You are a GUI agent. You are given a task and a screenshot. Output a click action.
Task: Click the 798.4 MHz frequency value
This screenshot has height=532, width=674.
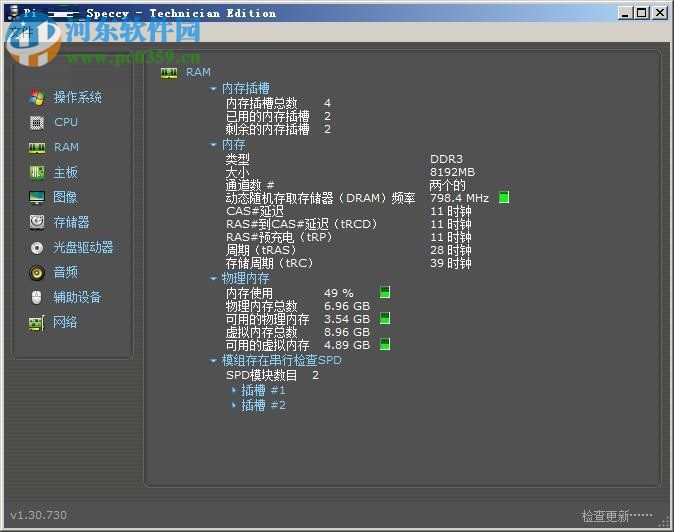point(460,198)
